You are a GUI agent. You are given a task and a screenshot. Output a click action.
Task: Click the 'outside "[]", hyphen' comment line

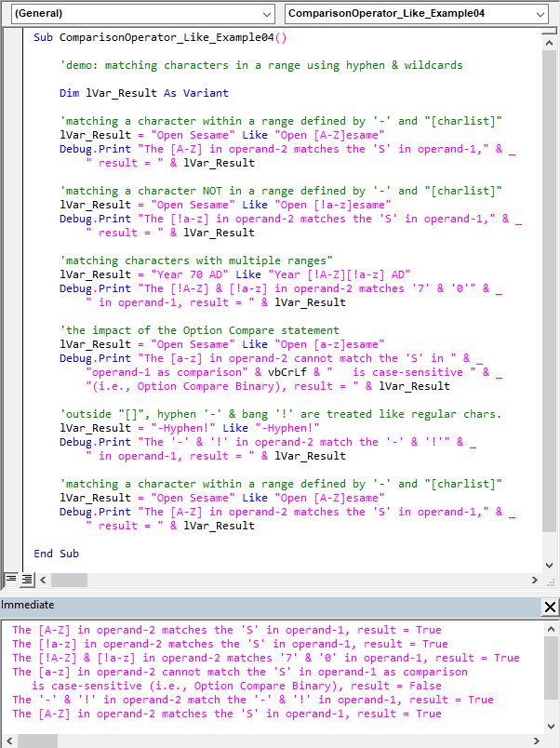pos(281,415)
